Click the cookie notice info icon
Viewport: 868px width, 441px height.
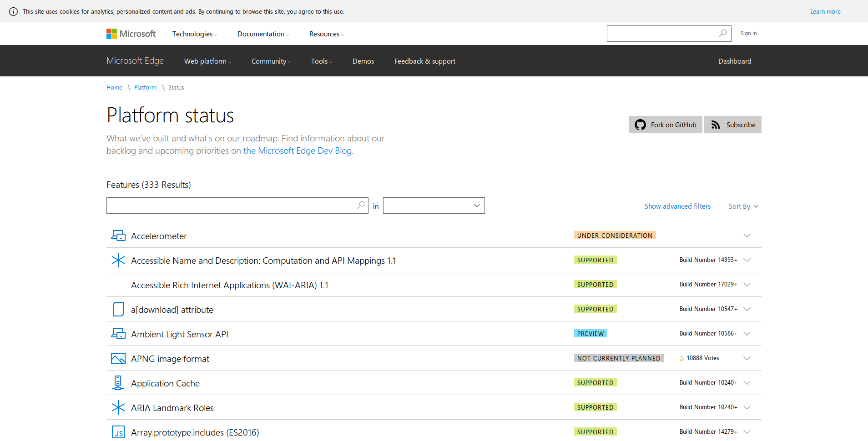[x=14, y=11]
